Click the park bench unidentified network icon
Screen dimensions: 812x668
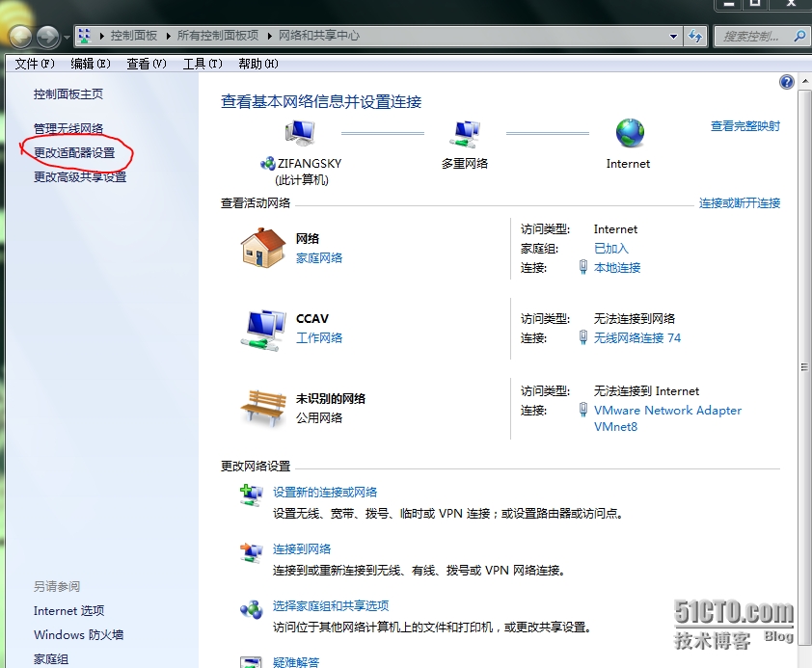pyautogui.click(x=263, y=409)
